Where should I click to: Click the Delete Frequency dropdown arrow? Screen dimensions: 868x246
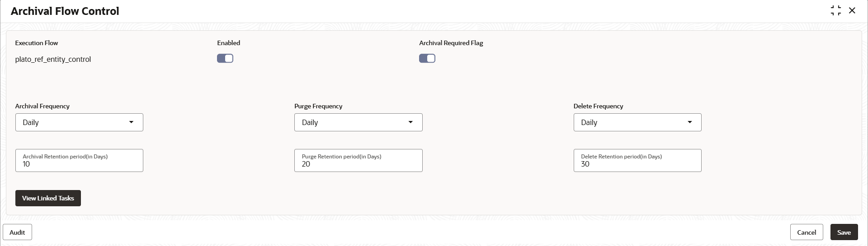(690, 122)
